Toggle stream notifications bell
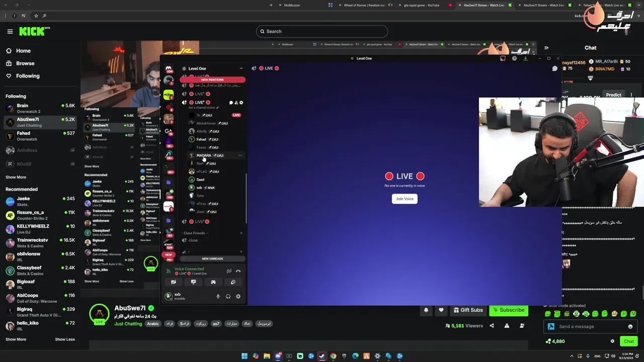 tap(426, 310)
